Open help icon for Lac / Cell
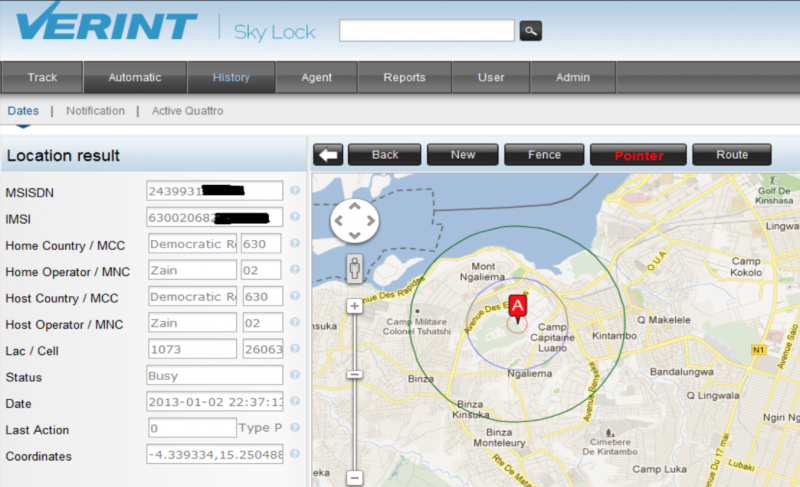The width and height of the screenshot is (800, 487). pos(295,348)
